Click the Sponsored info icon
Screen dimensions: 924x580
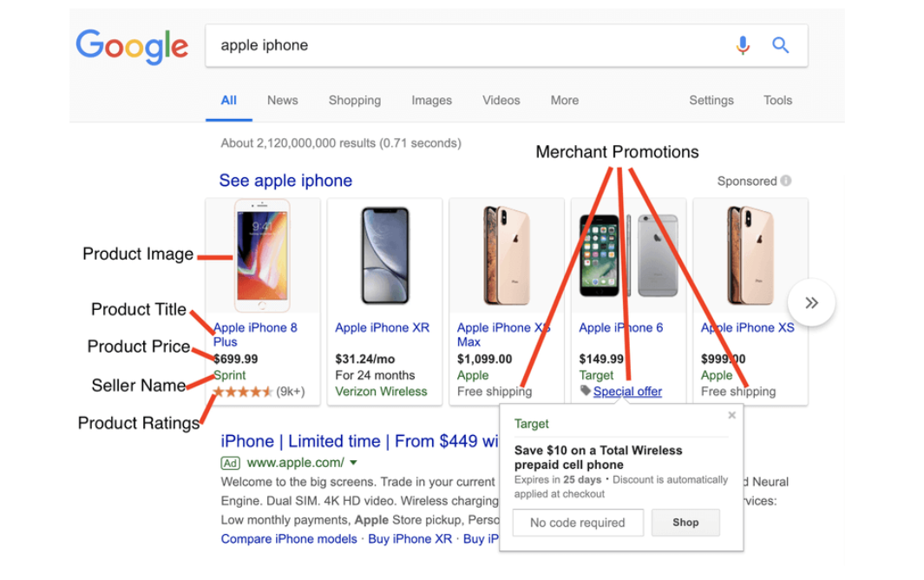pos(786,181)
